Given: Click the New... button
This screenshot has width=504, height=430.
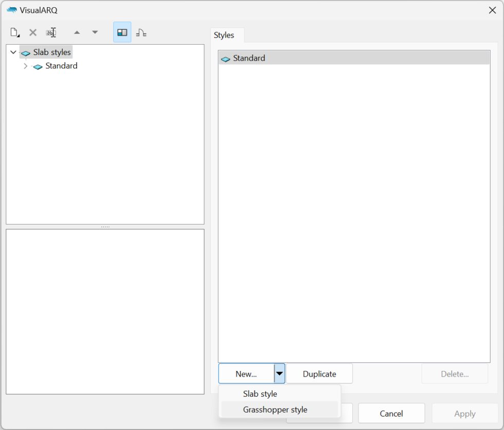Looking at the screenshot, I should (246, 374).
